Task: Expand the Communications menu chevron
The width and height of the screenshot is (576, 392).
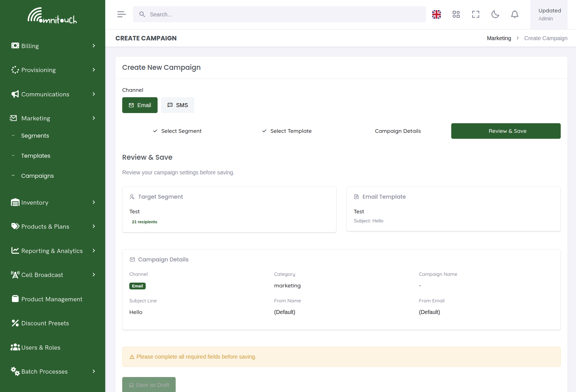Action: point(94,94)
